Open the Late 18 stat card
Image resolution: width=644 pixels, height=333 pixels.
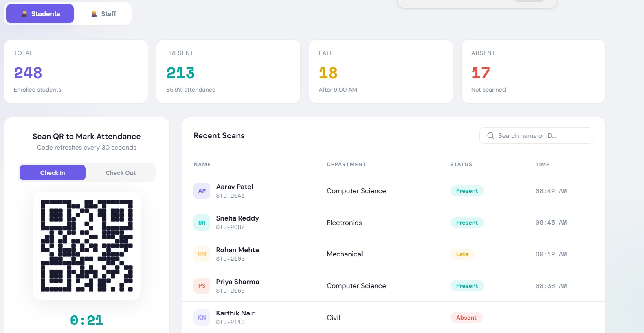(381, 71)
